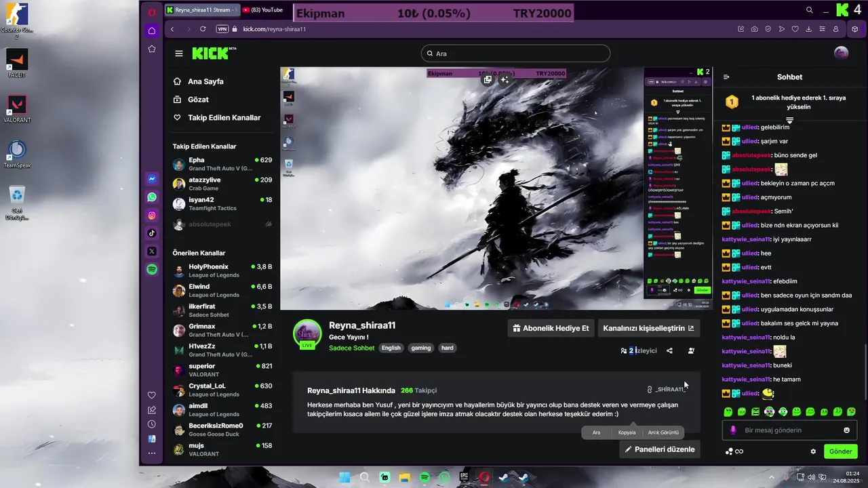This screenshot has width=868, height=488.
Task: Open Opera sidebar three-dots more menu
Action: click(152, 453)
